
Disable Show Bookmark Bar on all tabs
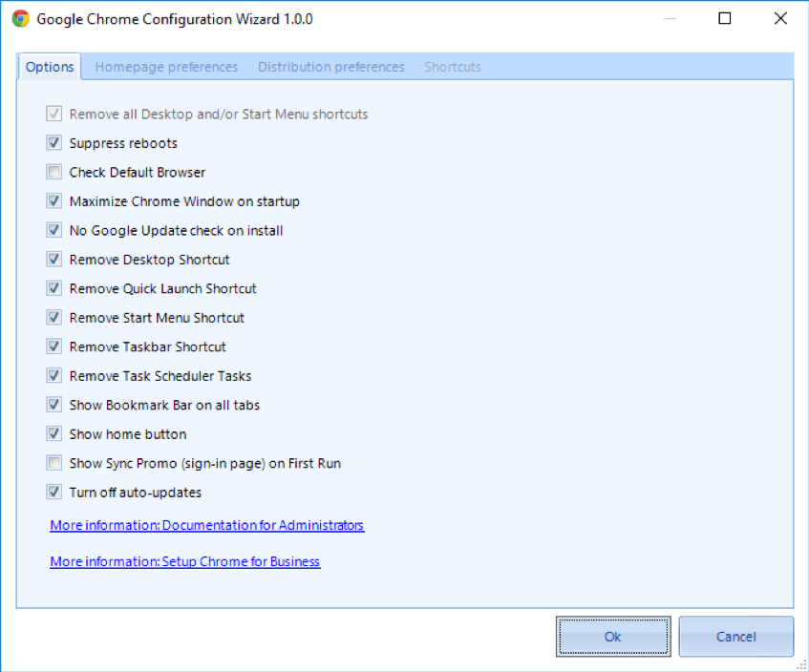[x=54, y=405]
